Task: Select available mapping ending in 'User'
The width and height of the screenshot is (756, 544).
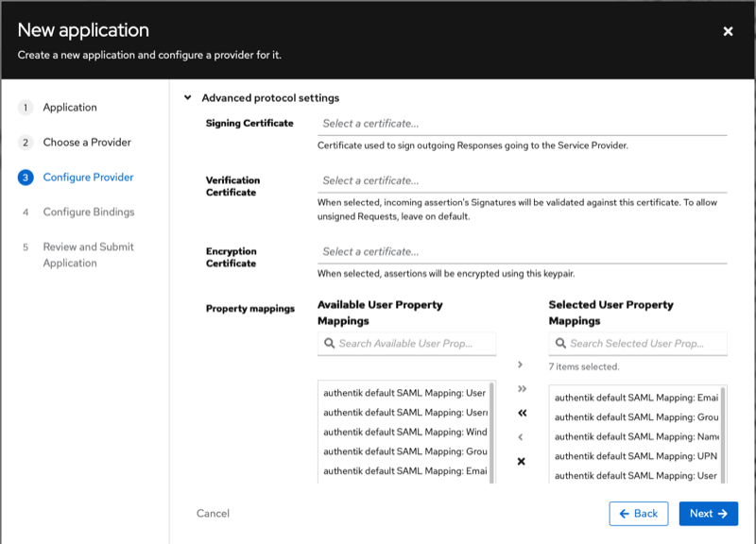Action: (404, 393)
